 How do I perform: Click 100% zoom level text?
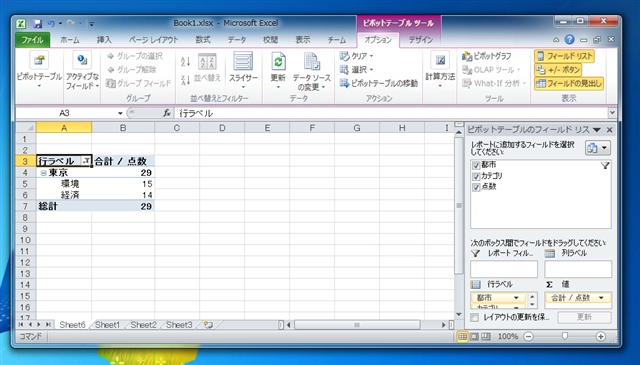508,336
